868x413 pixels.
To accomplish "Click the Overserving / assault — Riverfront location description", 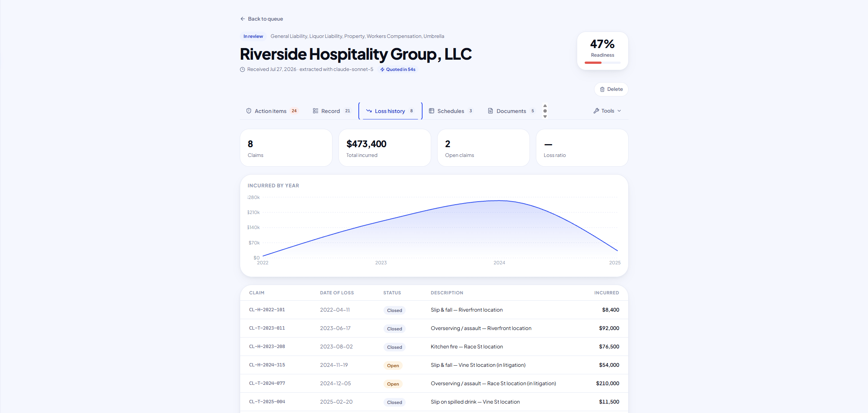I will (x=481, y=329).
